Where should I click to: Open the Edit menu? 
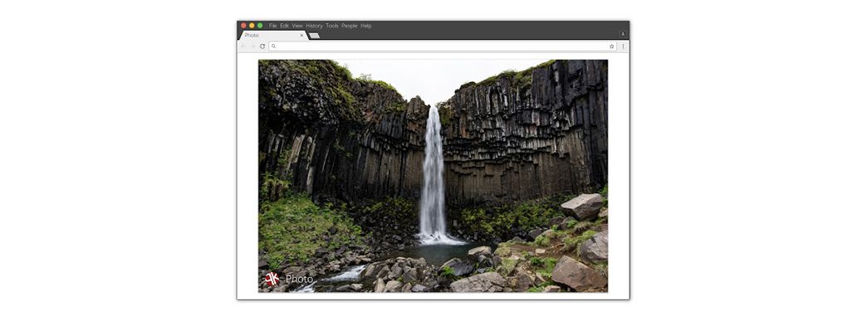[x=285, y=26]
